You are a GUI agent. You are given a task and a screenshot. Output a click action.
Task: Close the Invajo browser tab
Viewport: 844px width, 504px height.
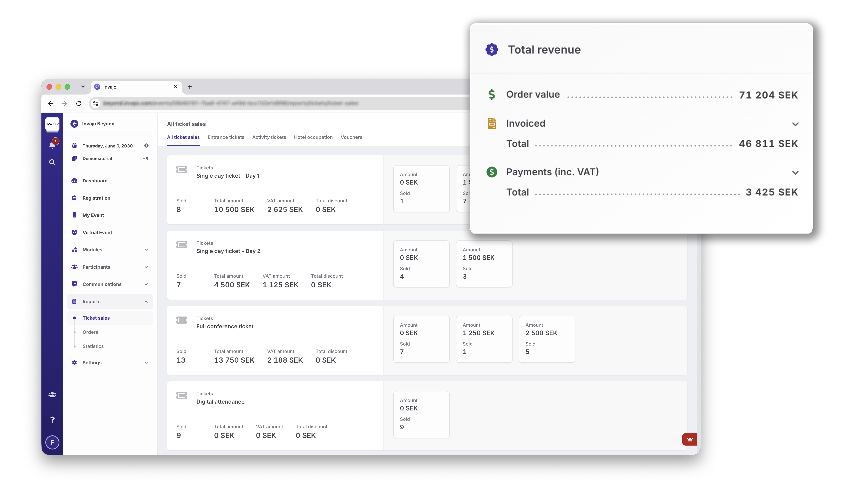pos(176,87)
